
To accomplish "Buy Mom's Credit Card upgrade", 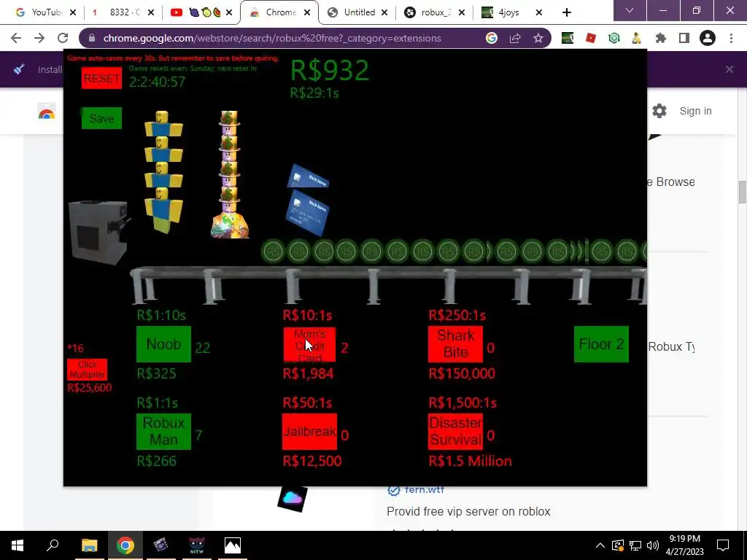I will pyautogui.click(x=309, y=344).
